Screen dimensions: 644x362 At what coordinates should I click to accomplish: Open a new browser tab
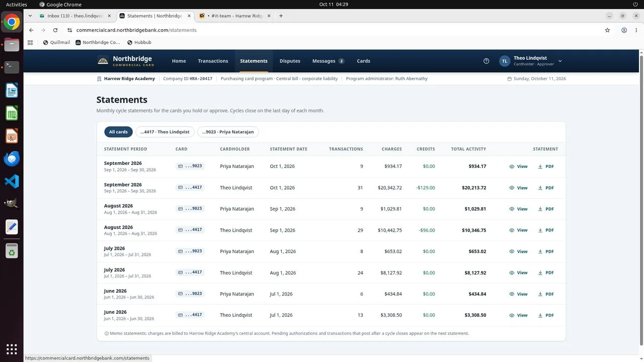pos(281,16)
